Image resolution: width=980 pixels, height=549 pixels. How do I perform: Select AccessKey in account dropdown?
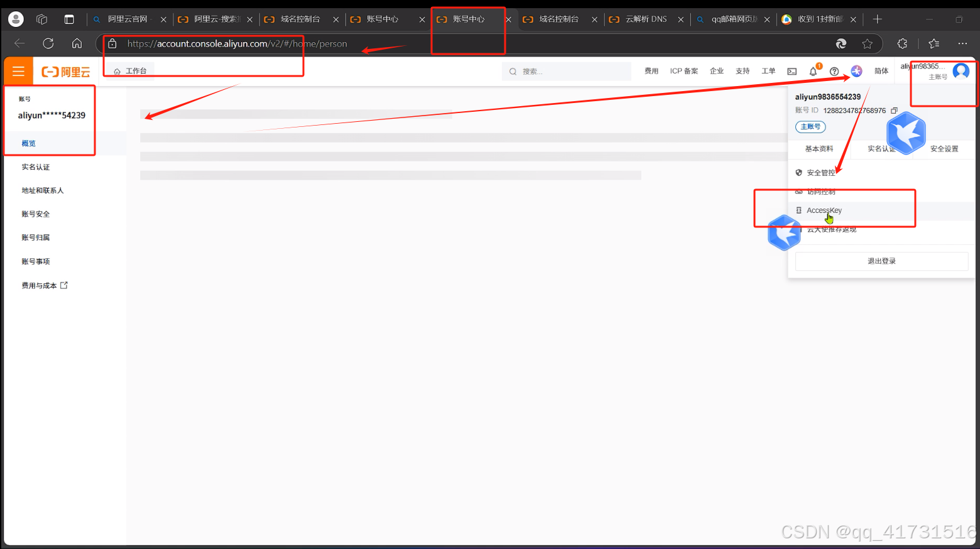[x=881, y=210]
